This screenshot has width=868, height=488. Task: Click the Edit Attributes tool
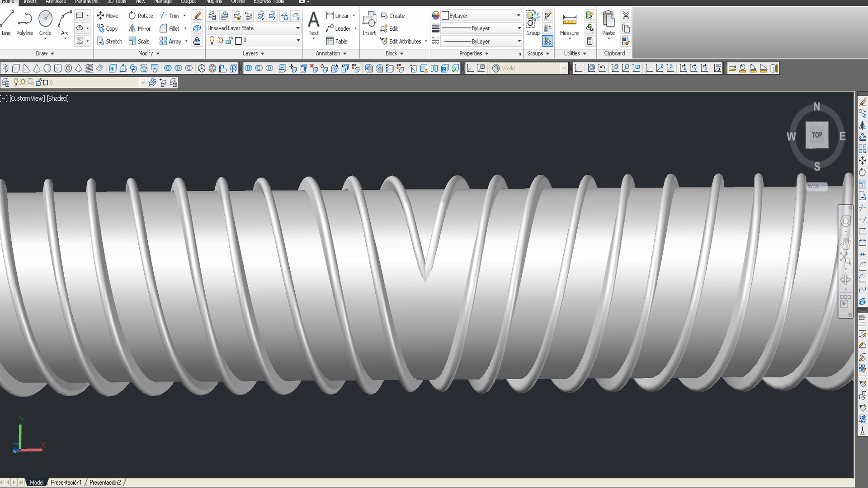[401, 41]
